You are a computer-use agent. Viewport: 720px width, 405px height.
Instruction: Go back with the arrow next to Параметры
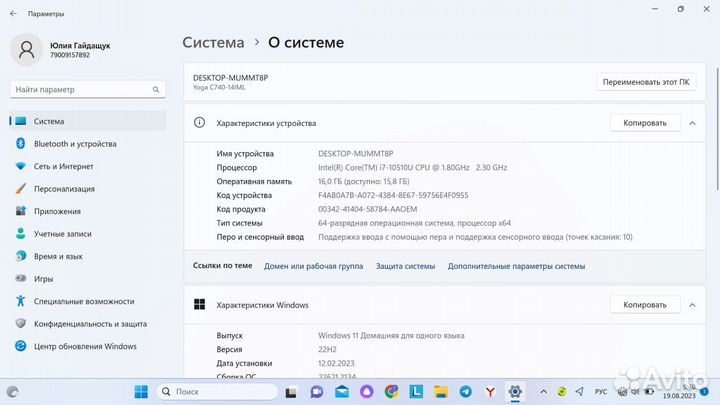[13, 14]
